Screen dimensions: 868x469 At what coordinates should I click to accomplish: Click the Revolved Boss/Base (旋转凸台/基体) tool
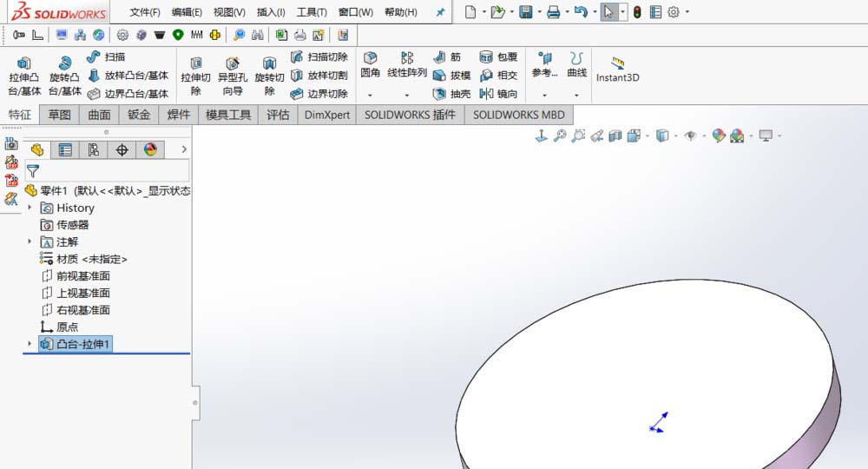[x=65, y=76]
